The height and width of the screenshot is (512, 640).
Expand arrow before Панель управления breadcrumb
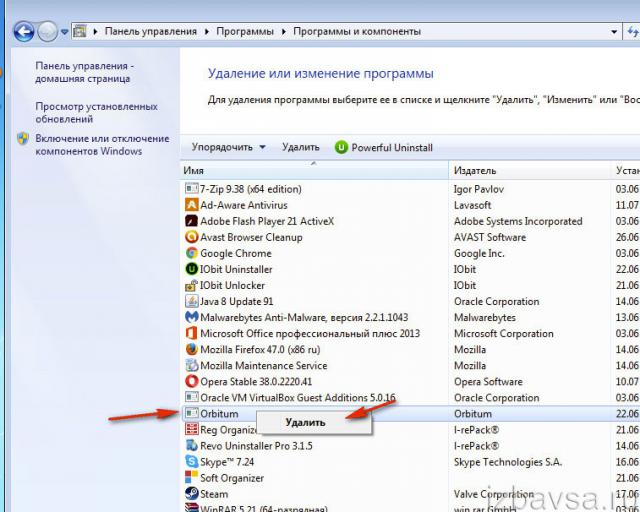95,31
